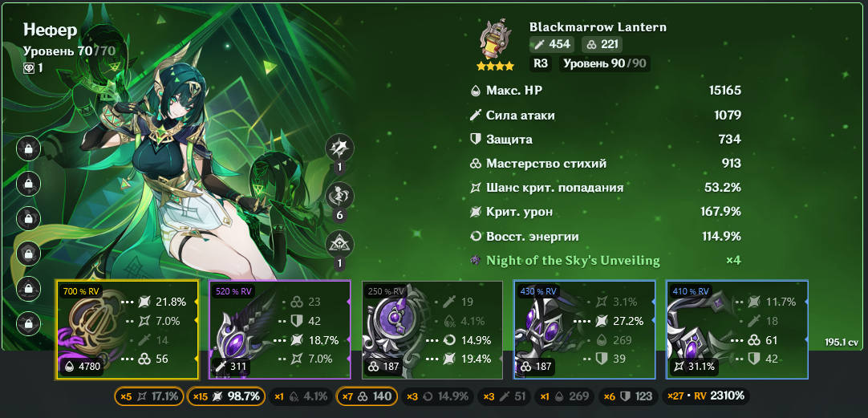Select the normal attack talent icon
This screenshot has height=418, width=868.
pyautogui.click(x=339, y=148)
